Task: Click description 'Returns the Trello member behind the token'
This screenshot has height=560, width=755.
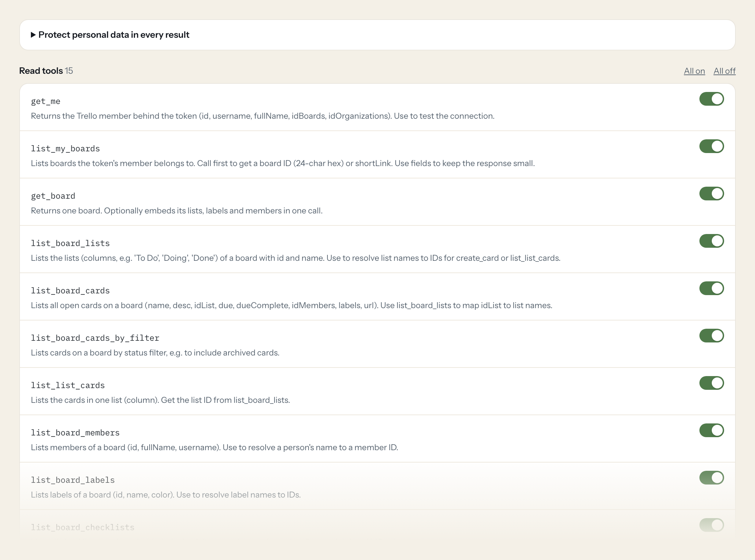Action: tap(263, 116)
